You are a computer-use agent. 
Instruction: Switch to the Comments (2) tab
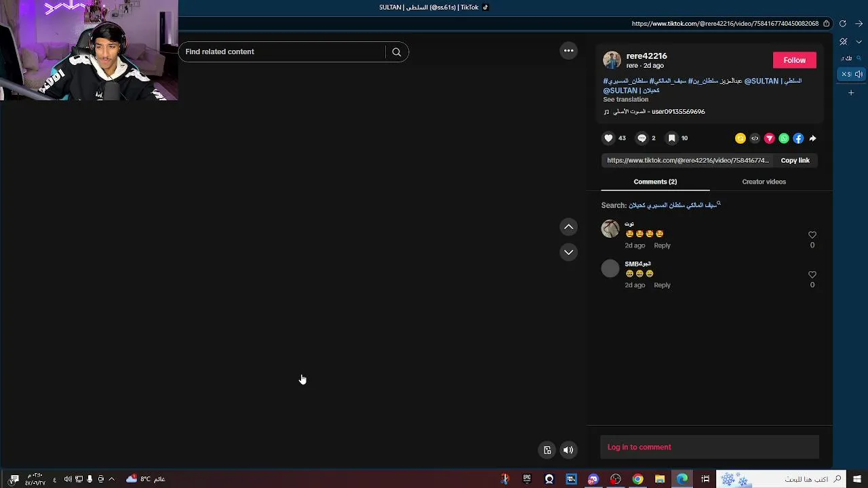(x=655, y=182)
